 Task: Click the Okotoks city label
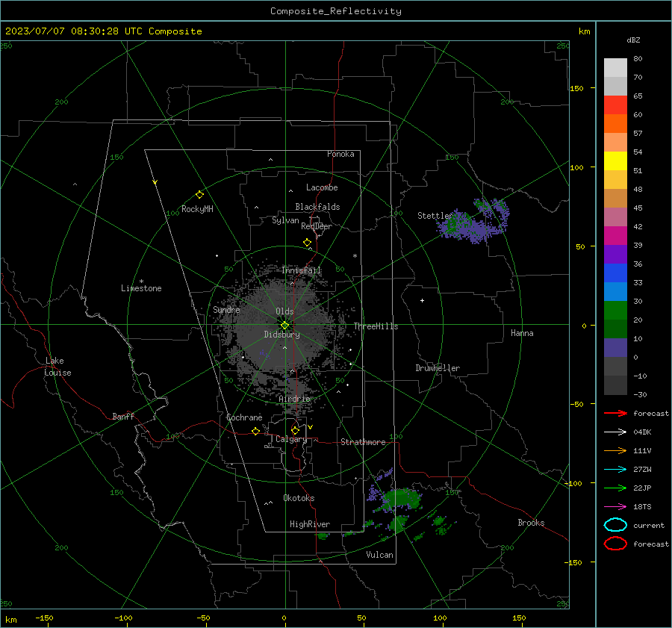[299, 498]
